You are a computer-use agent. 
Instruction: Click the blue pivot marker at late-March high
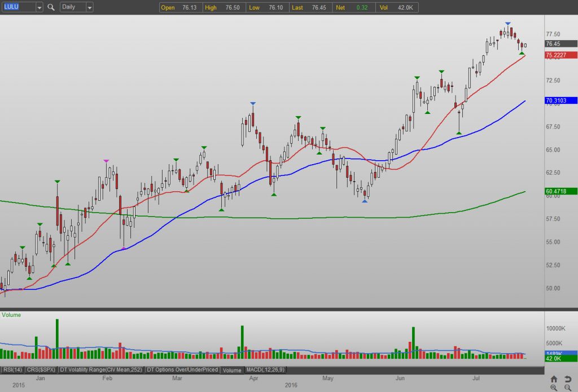pyautogui.click(x=252, y=104)
